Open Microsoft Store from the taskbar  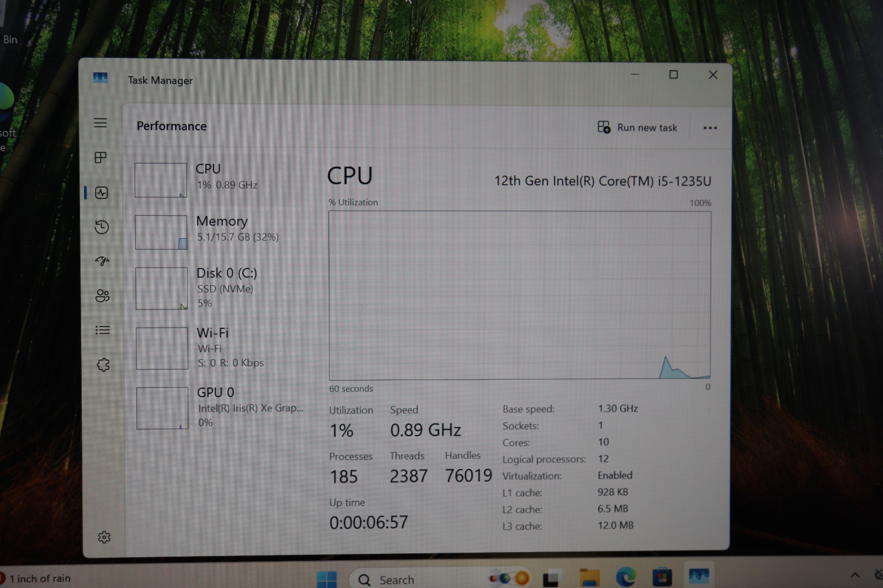coord(662,578)
